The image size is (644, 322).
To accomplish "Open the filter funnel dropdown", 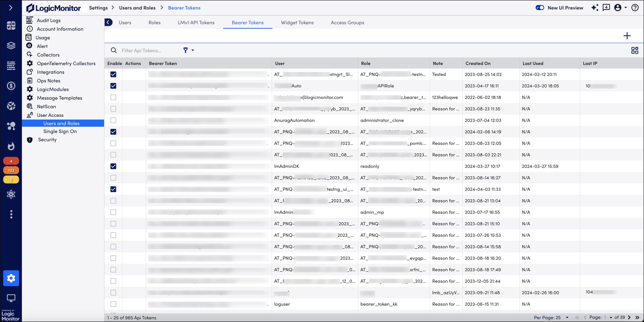I will [188, 50].
